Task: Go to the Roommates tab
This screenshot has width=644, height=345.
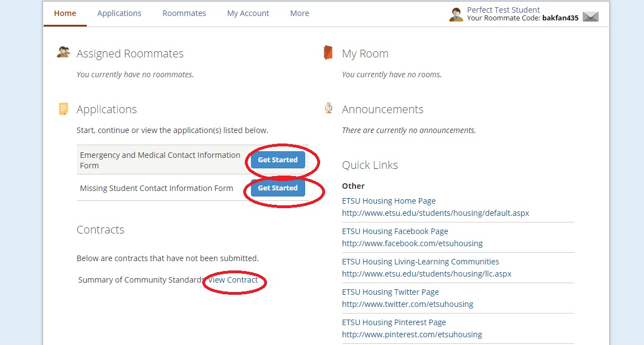Action: [184, 13]
